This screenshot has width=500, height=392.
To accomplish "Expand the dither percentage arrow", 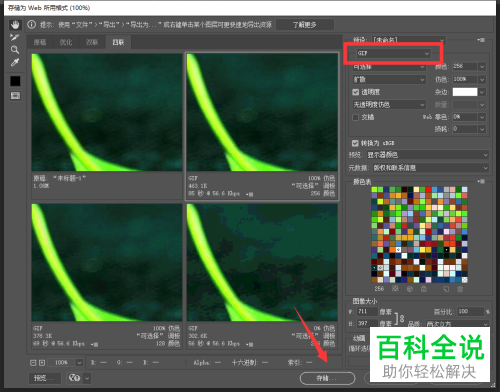I will 482,80.
